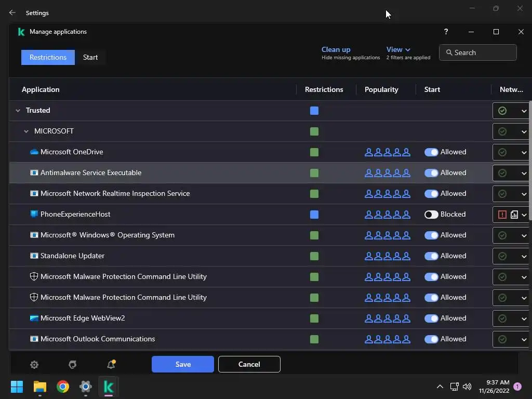Sort by the Restrictions column header
Viewport: 532px width, 399px height.
324,89
